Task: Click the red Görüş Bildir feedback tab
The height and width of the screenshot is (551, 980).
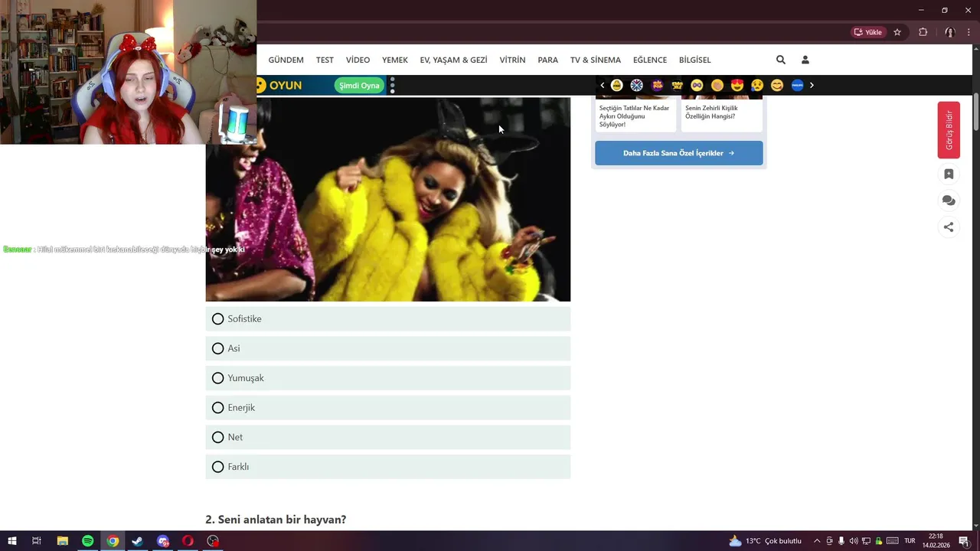Action: pyautogui.click(x=949, y=130)
